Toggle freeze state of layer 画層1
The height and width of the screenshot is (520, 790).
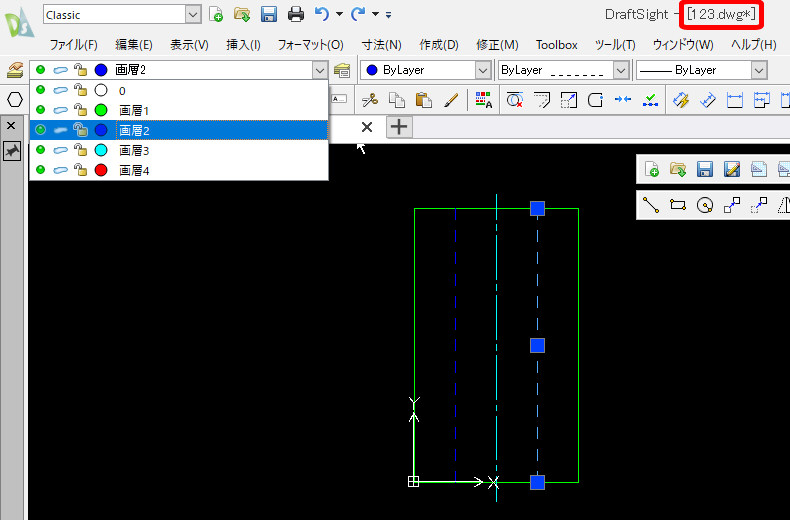click(x=60, y=110)
